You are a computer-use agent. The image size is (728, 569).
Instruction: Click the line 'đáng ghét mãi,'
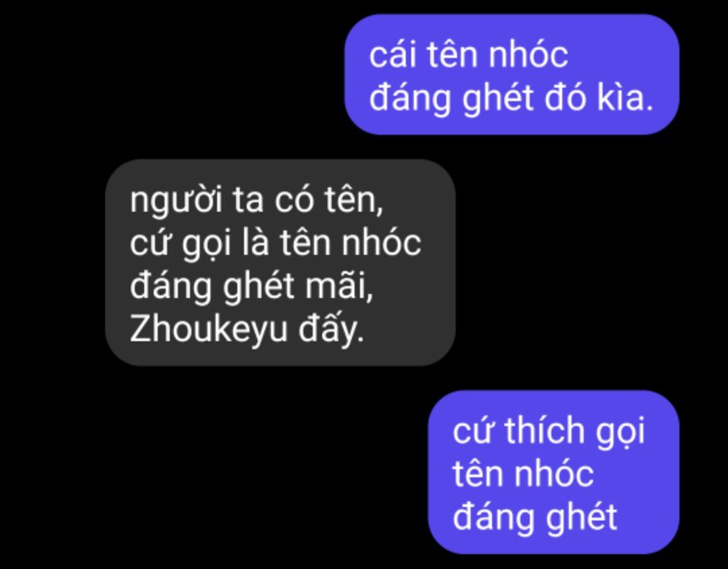pos(251,285)
